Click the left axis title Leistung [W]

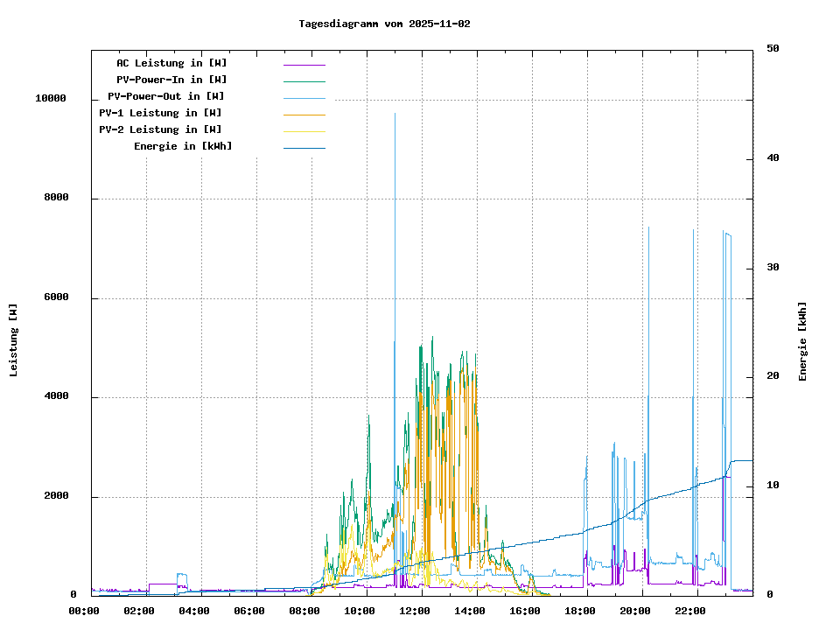click(13, 340)
